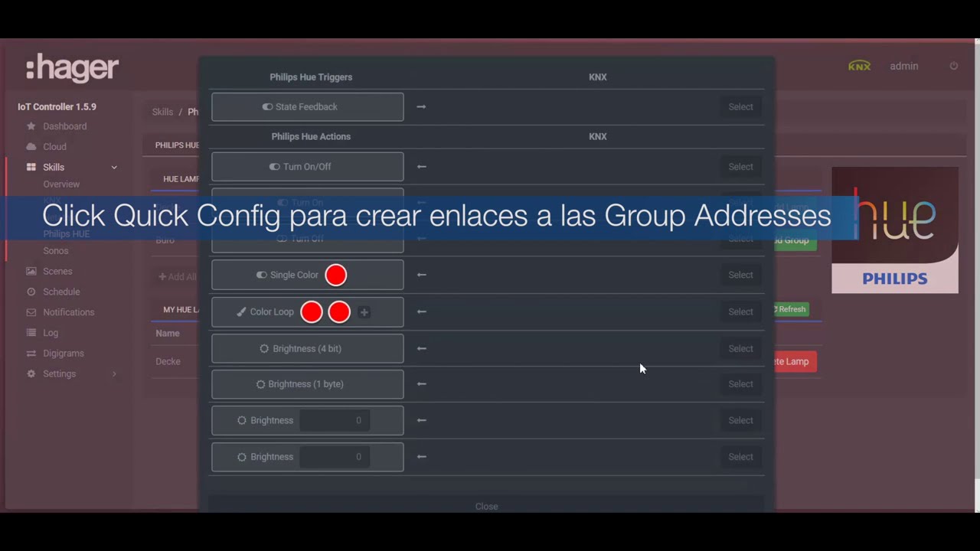Click the KNX status icon in header
980x551 pixels.
pyautogui.click(x=859, y=67)
